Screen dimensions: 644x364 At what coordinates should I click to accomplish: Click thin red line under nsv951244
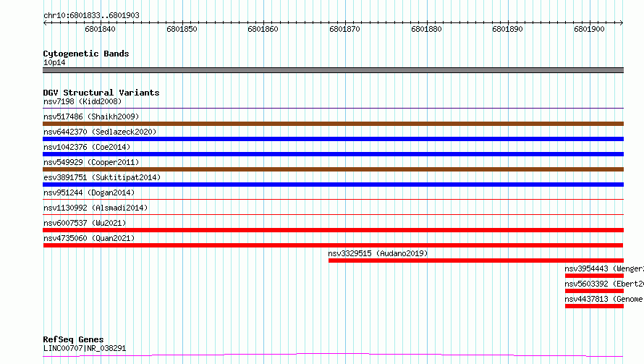click(333, 200)
